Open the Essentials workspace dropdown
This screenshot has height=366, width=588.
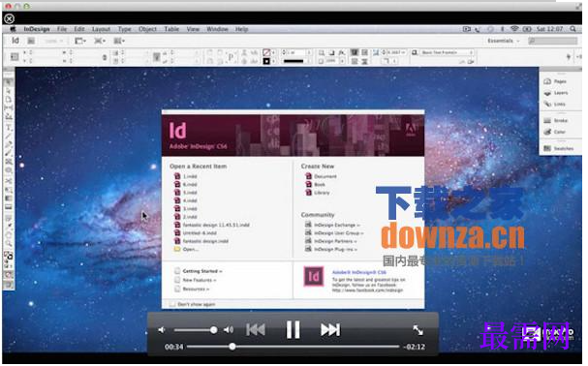pos(504,41)
